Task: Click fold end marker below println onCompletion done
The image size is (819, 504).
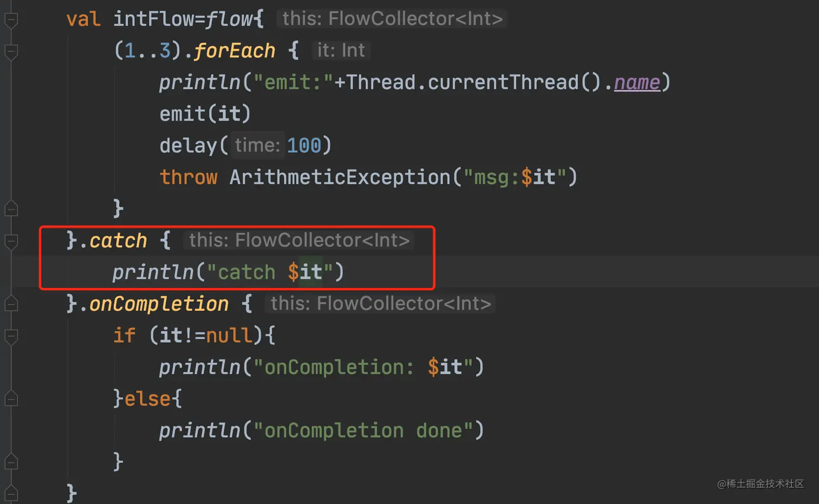Action: point(11,462)
